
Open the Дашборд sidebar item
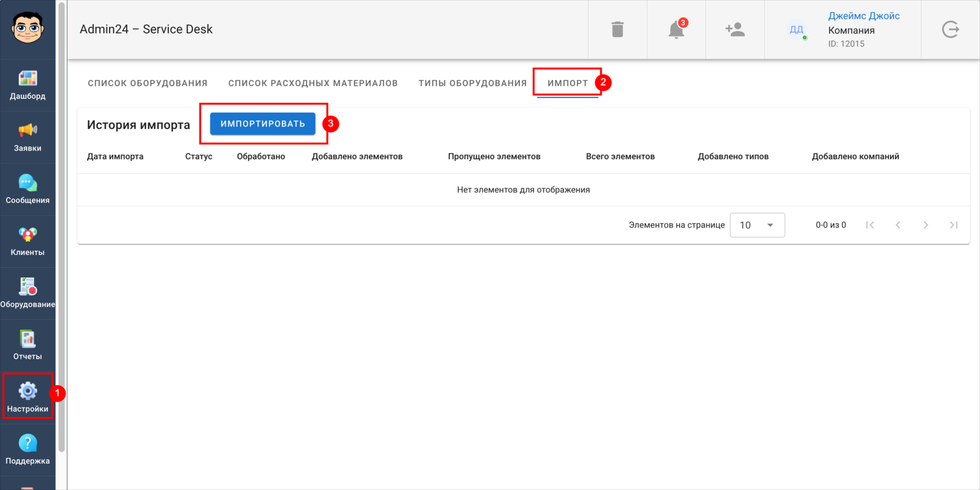[27, 85]
